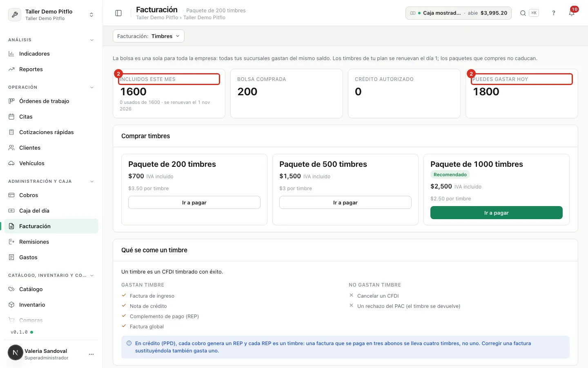Click the blue PPD credit info note
Screen dimensions: 588x368
coord(345,347)
